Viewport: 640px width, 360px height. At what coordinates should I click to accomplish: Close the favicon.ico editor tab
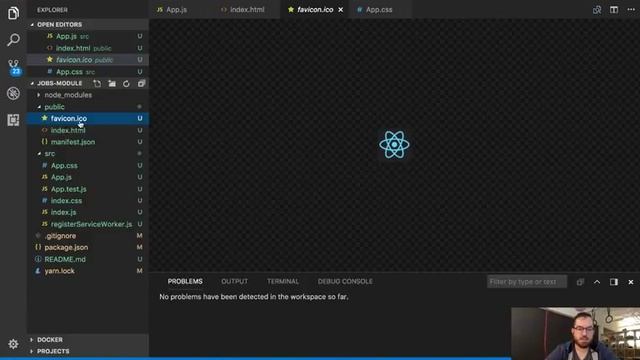click(340, 10)
